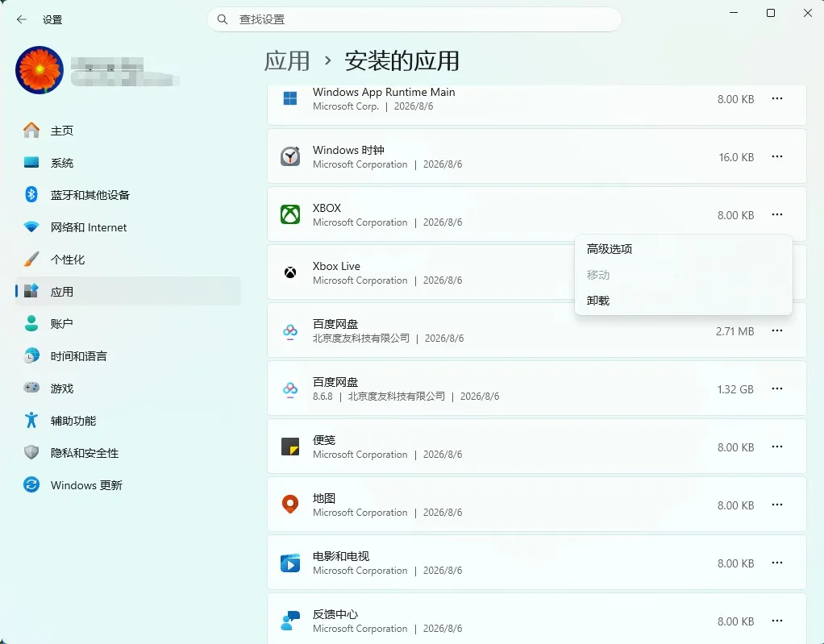Image resolution: width=824 pixels, height=644 pixels.
Task: Maximize the settings window
Action: click(x=771, y=13)
